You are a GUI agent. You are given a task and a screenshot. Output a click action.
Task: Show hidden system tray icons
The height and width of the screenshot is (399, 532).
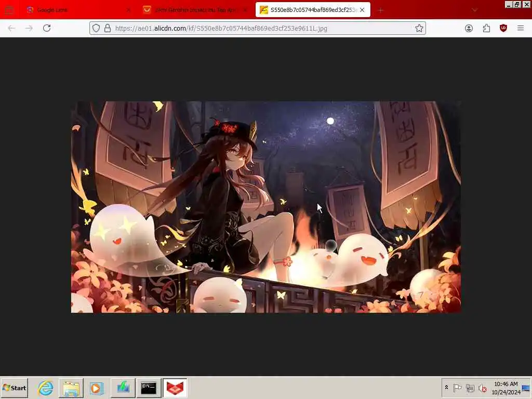[x=446, y=388]
